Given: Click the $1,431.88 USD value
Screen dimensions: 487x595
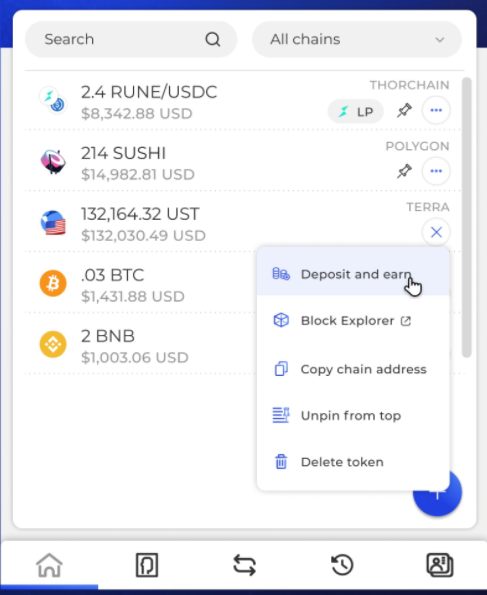Looking at the screenshot, I should tap(133, 296).
